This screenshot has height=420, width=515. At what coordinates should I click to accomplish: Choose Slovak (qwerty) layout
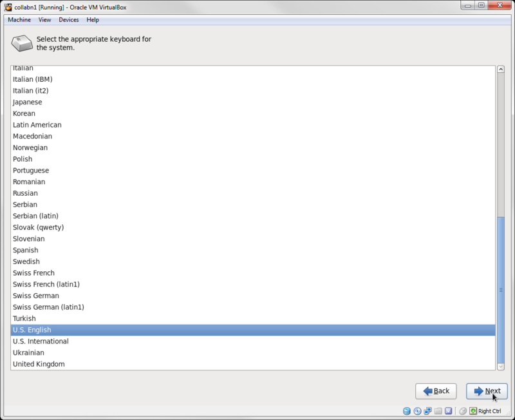tap(253, 227)
